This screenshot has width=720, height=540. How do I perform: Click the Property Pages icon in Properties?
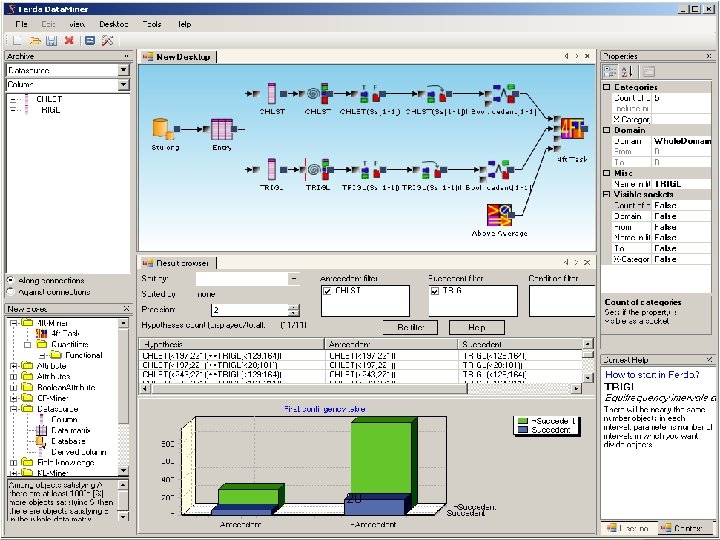(648, 71)
